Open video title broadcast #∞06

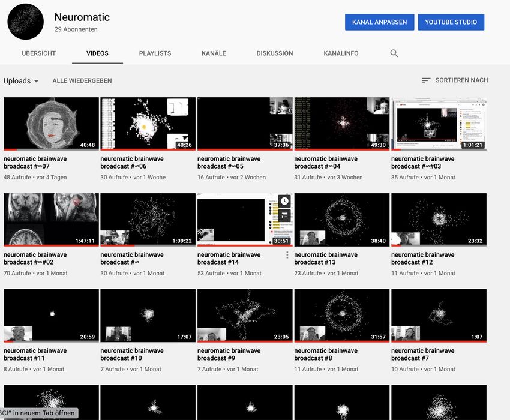(132, 163)
